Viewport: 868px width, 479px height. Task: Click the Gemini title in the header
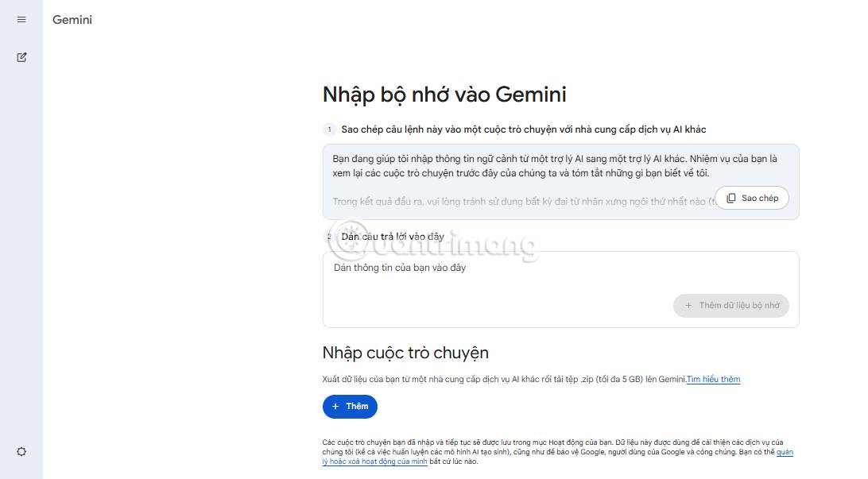coord(72,20)
